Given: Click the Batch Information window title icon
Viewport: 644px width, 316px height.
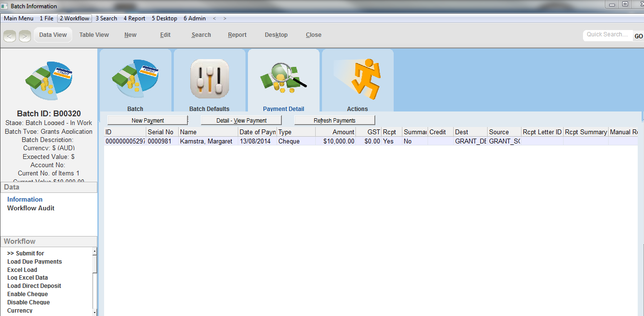Looking at the screenshot, I should point(4,6).
